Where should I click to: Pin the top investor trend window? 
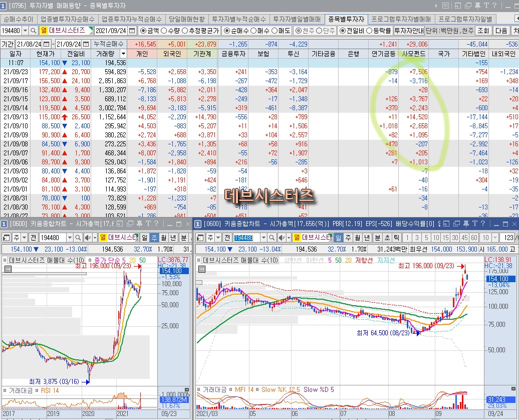pyautogui.click(x=477, y=6)
